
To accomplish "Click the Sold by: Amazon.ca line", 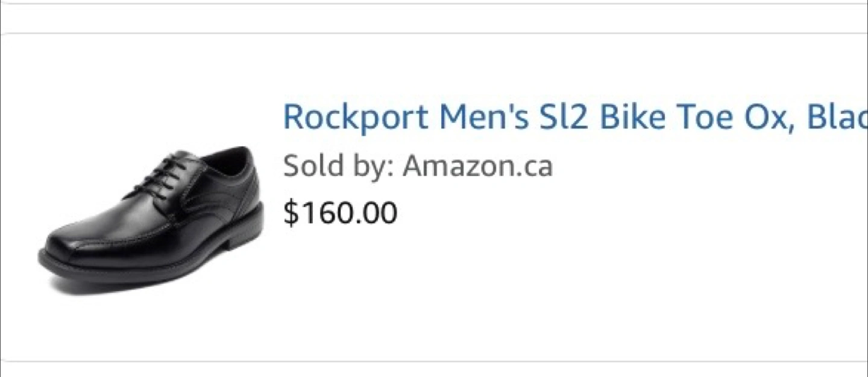I will 417,166.
